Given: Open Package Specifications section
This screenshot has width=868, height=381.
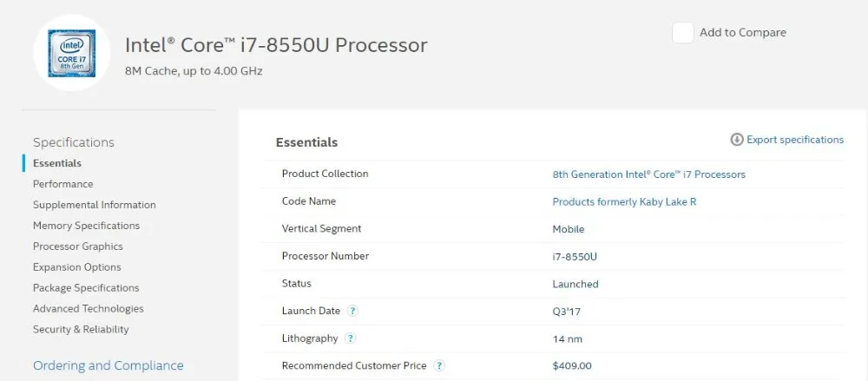Looking at the screenshot, I should pos(86,288).
